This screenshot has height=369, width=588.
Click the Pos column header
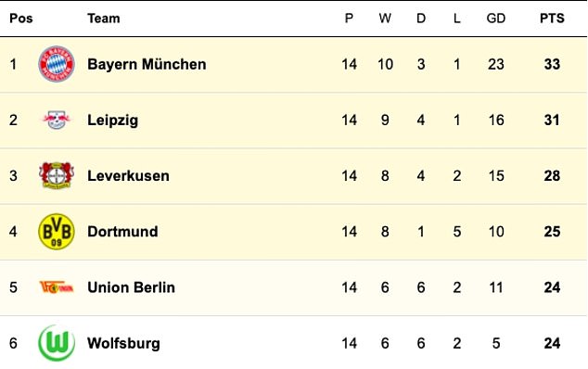click(x=21, y=18)
